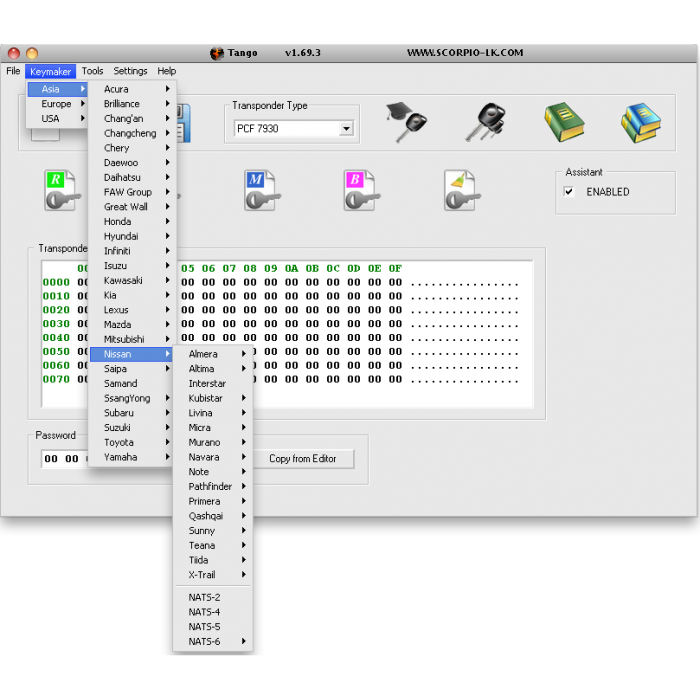The image size is (700, 700).
Task: Choose Great Wall from the brand list
Action: [133, 207]
